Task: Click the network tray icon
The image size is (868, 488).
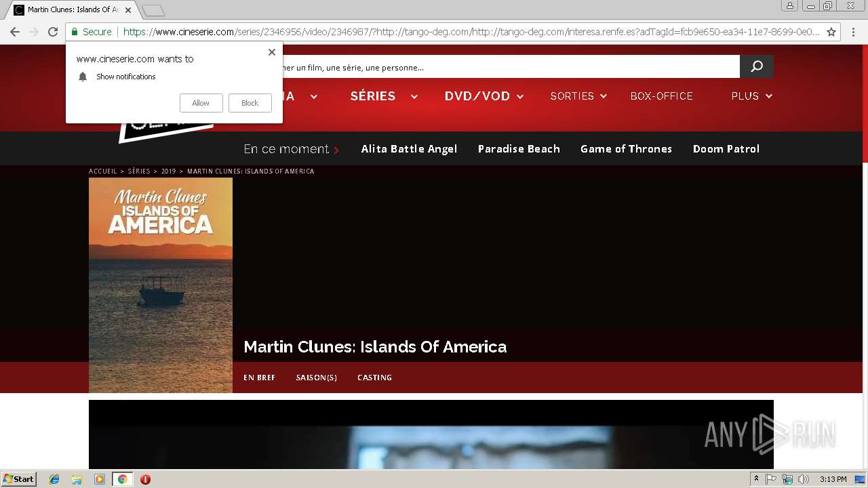Action: pyautogui.click(x=787, y=479)
